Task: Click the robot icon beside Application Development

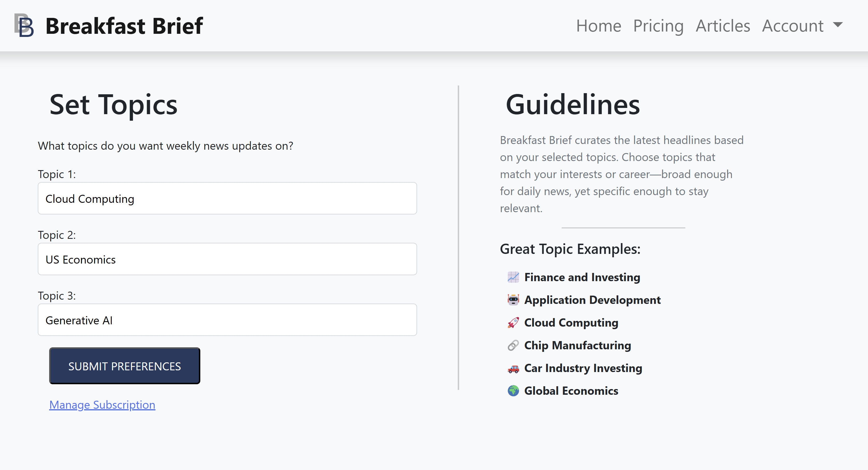Action: (513, 300)
